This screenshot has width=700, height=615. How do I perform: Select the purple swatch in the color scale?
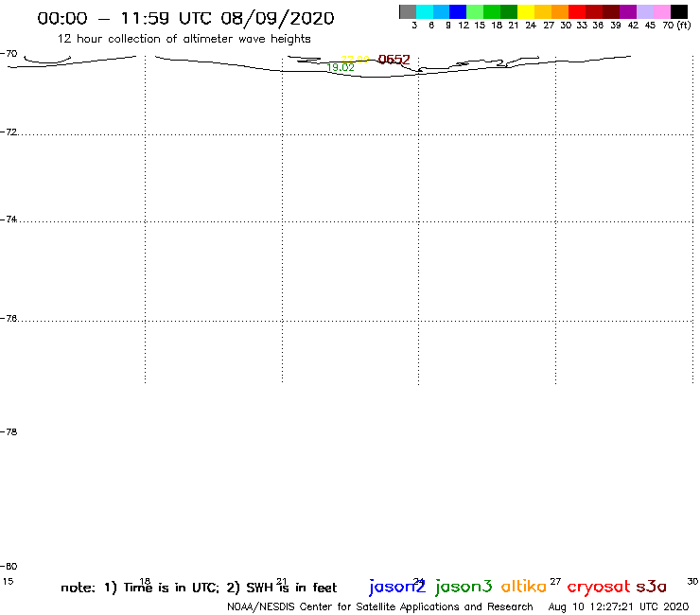[x=628, y=11]
